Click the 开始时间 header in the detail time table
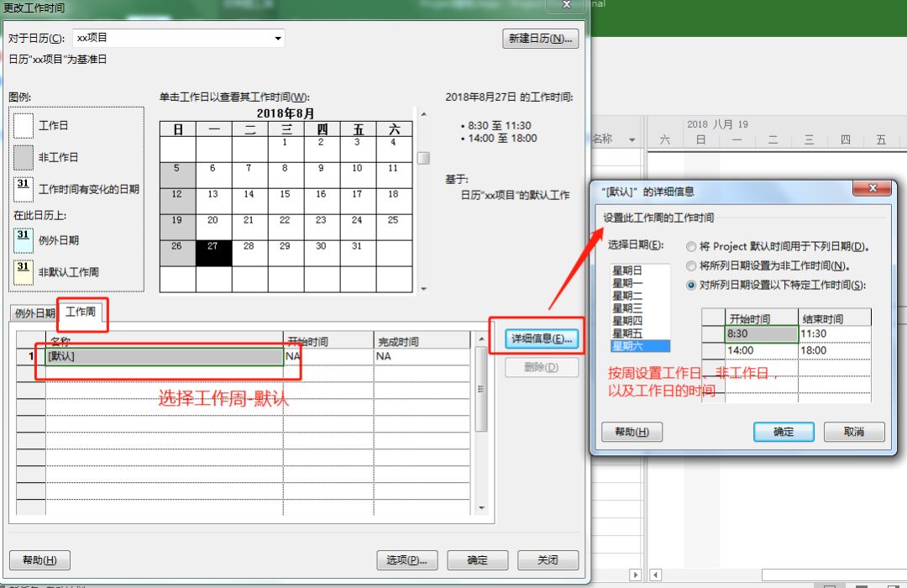This screenshot has height=588, width=907. [761, 318]
